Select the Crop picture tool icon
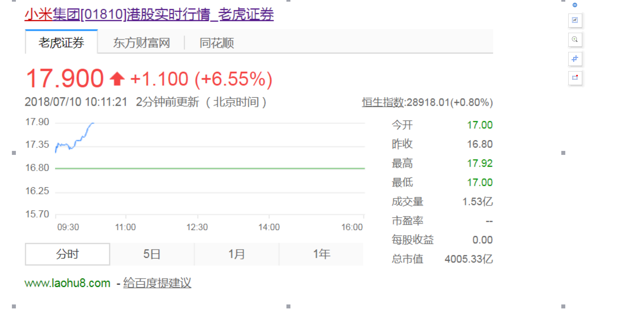Image resolution: width=644 pixels, height=320 pixels. coord(575,59)
